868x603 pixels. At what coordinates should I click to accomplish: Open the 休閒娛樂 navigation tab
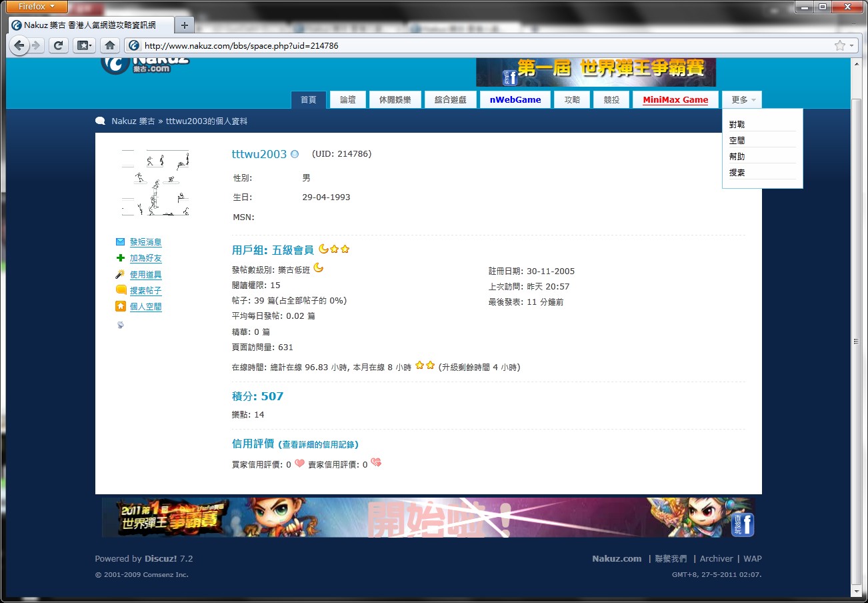tap(395, 100)
